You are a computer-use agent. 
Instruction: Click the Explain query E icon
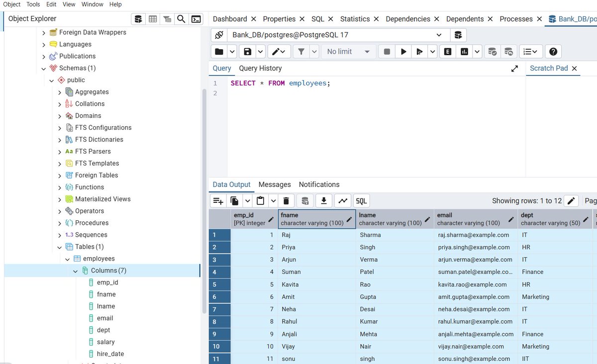coord(448,51)
